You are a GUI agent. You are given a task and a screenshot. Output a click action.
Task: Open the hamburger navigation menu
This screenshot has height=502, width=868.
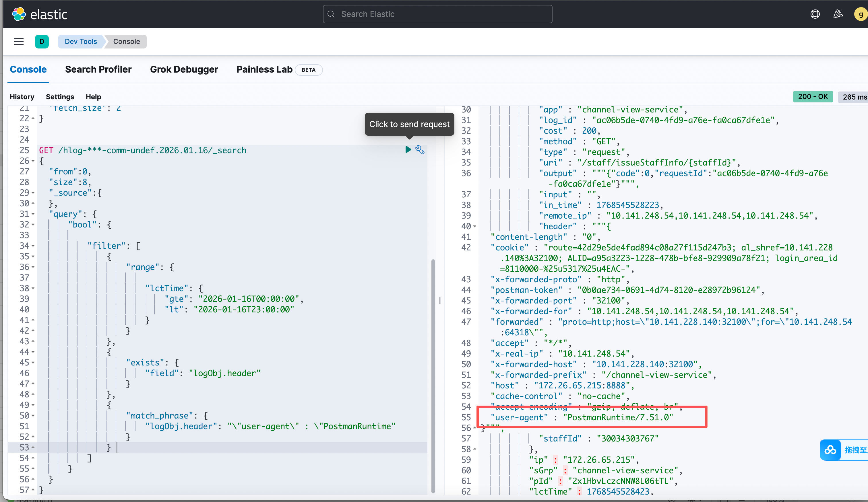pyautogui.click(x=19, y=42)
